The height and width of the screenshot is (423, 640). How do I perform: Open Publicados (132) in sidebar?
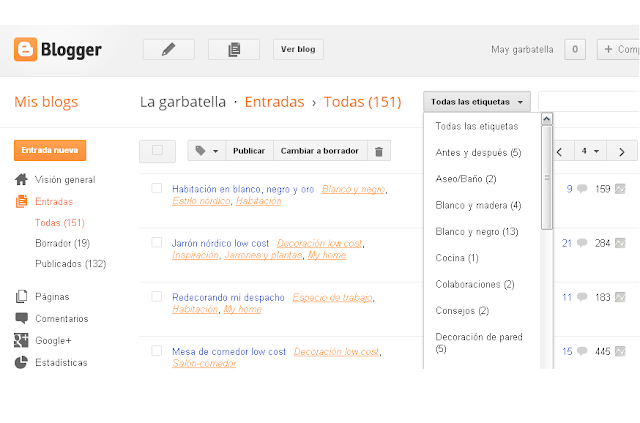[71, 264]
